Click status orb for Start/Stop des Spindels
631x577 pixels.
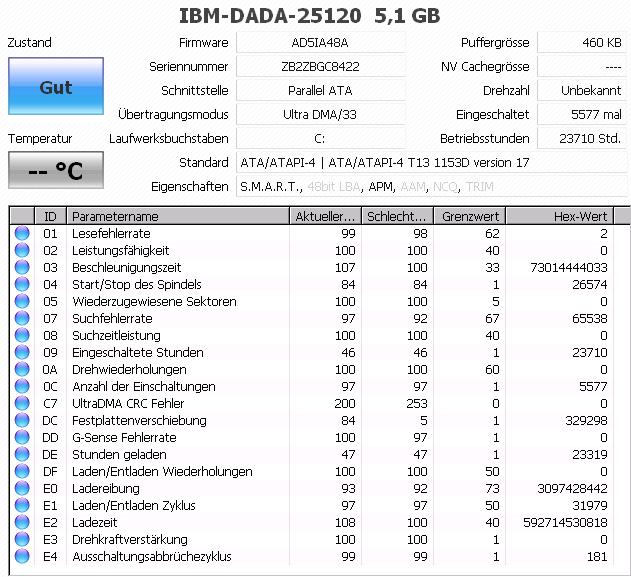pyautogui.click(x=22, y=284)
